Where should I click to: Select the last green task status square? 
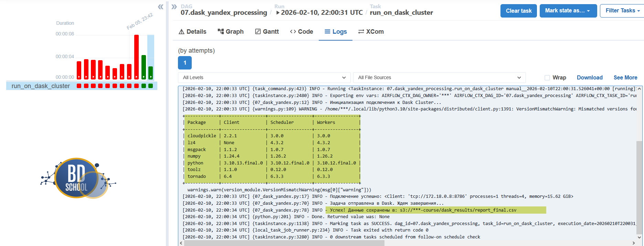point(150,86)
